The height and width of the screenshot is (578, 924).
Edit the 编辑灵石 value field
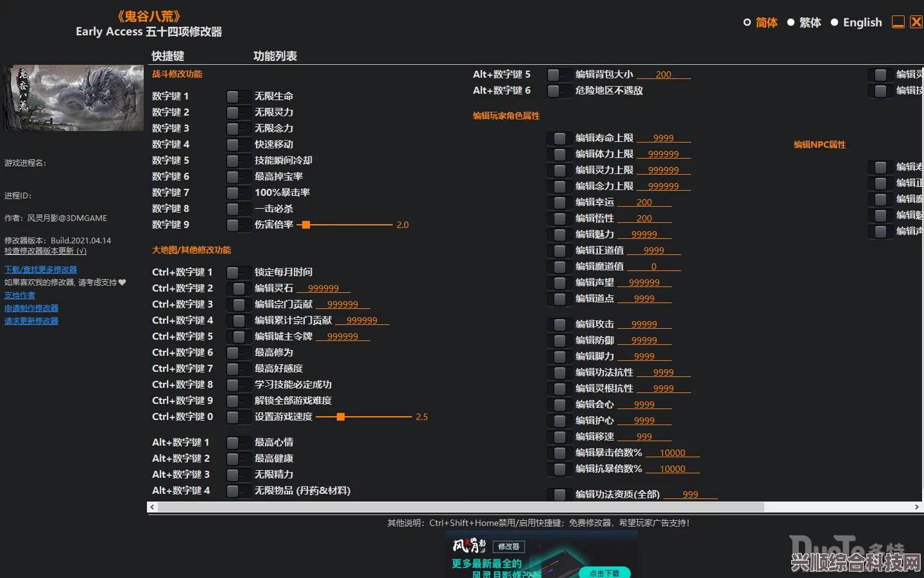click(x=323, y=288)
